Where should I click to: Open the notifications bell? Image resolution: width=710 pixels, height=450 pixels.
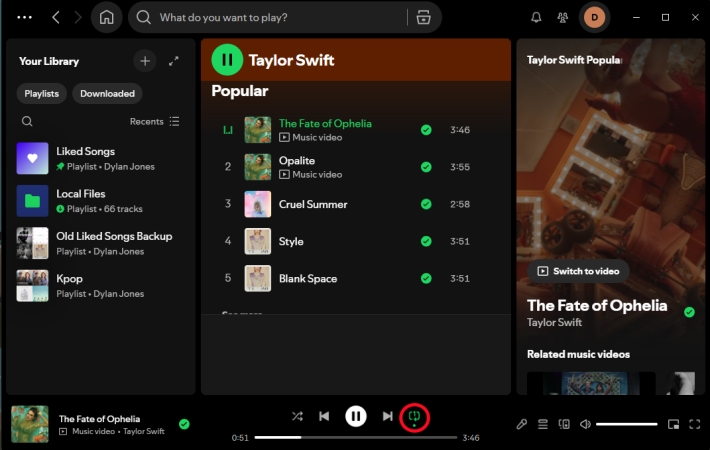(x=536, y=17)
